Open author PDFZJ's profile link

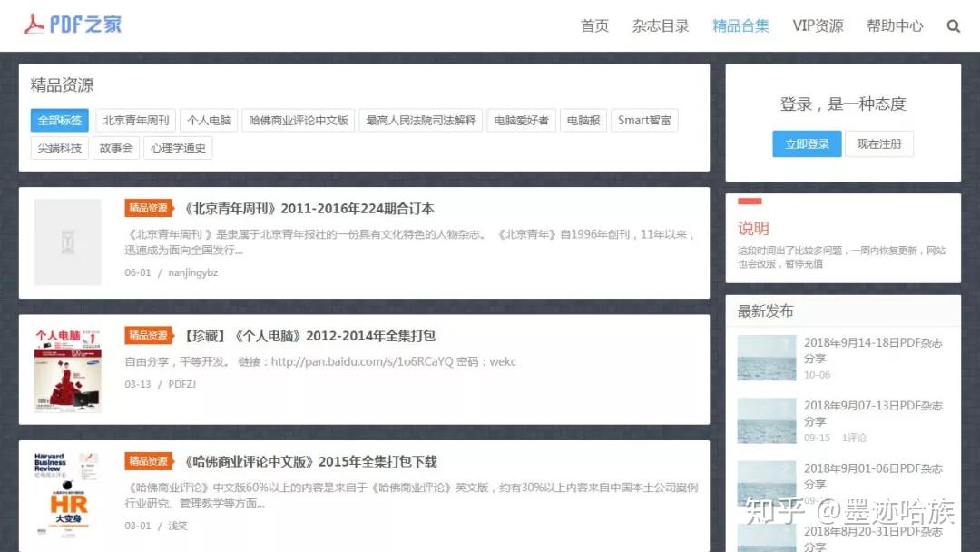click(181, 384)
